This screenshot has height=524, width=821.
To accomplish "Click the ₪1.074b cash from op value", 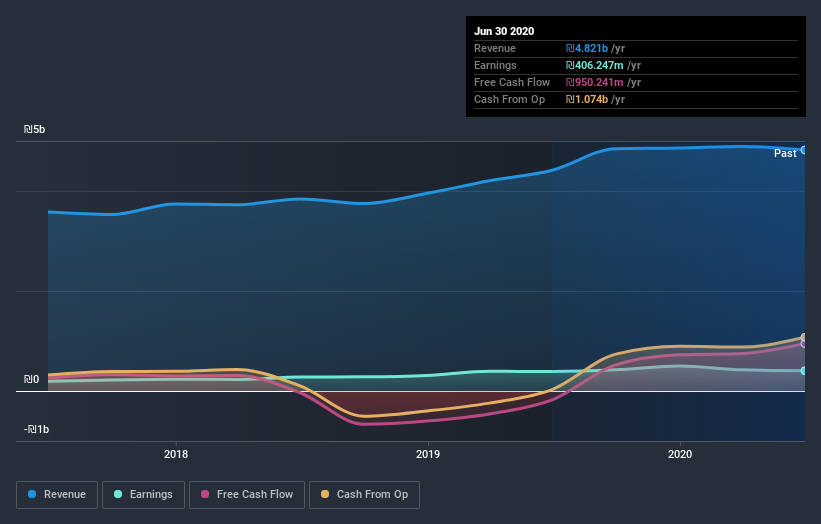I will (586, 99).
